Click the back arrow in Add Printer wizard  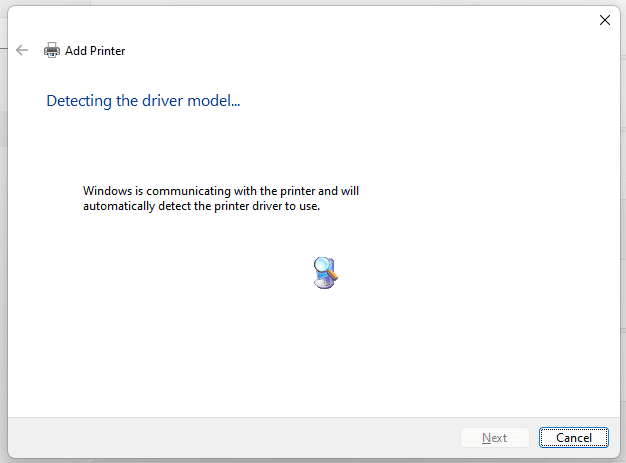click(x=22, y=50)
